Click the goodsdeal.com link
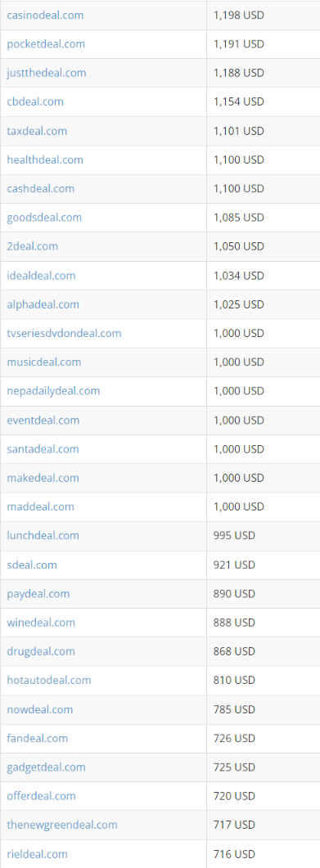 pos(44,217)
